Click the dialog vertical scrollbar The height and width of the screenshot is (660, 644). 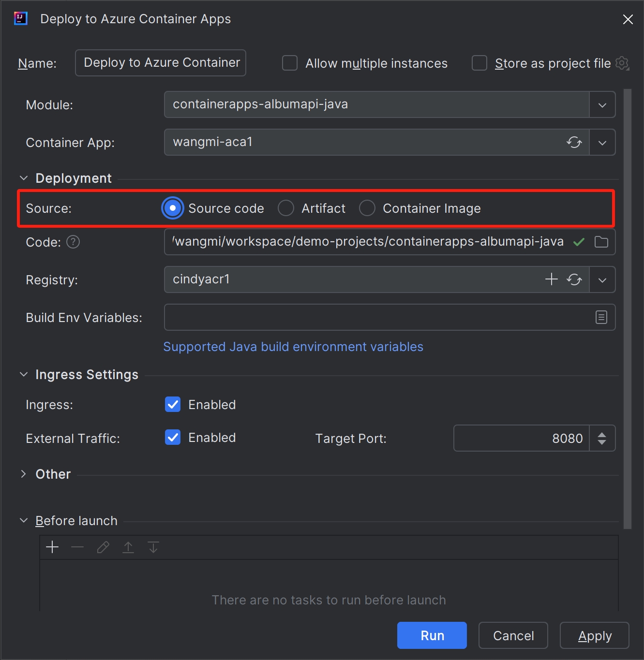628,308
